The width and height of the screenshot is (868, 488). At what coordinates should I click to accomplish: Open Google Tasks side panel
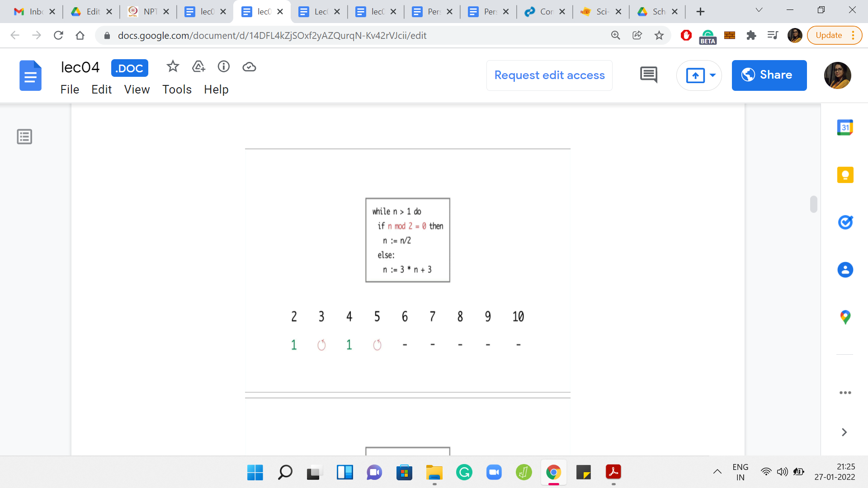(845, 222)
